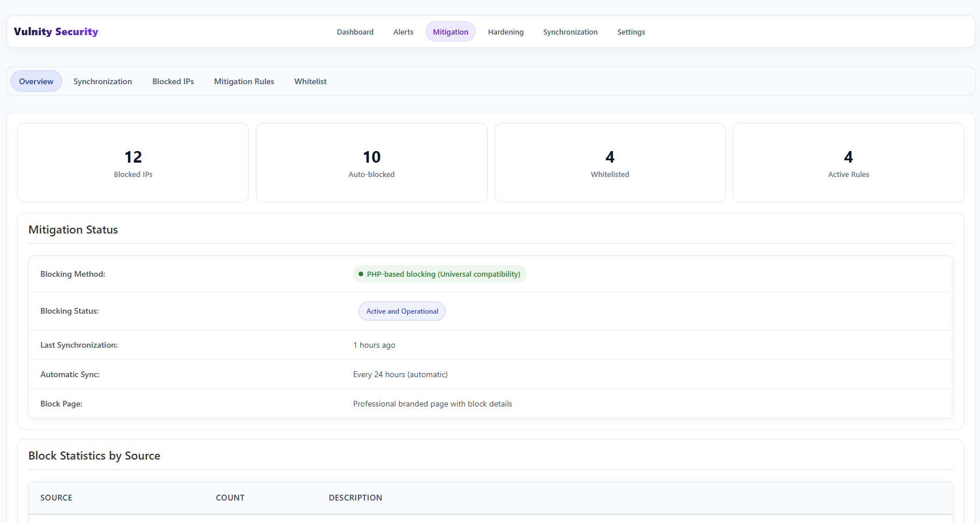Open the Settings menu item
This screenshot has width=980, height=523.
coord(631,32)
